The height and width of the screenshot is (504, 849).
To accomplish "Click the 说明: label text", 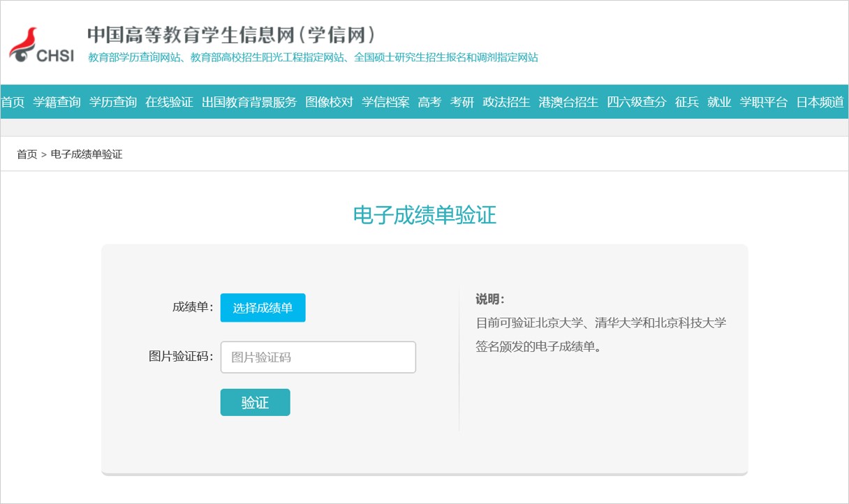I will (490, 299).
